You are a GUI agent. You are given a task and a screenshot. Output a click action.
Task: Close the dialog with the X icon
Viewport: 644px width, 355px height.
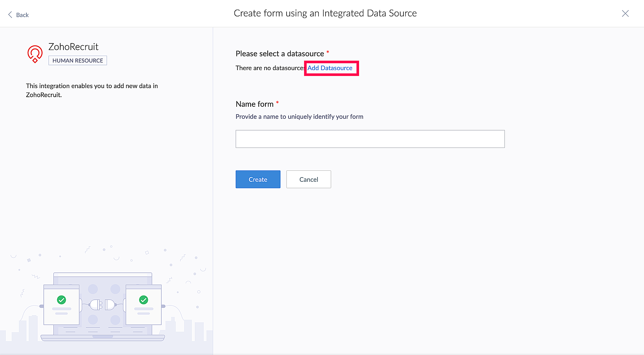625,14
